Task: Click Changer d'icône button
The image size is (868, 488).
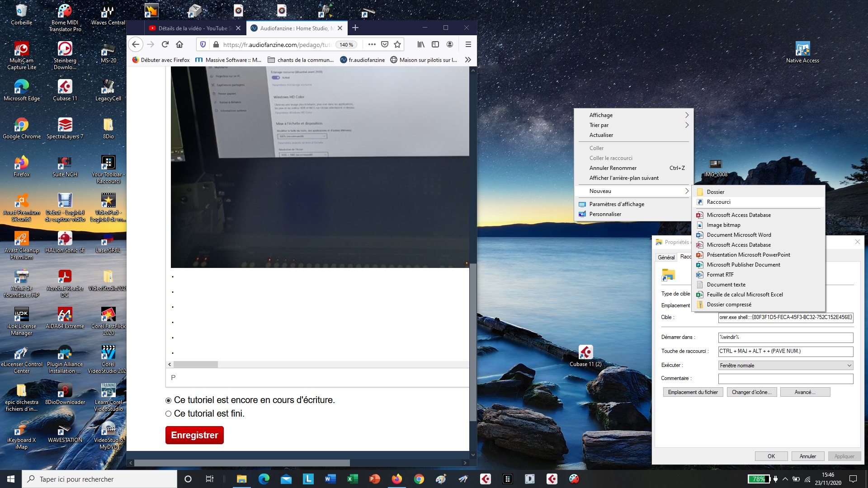Action: pyautogui.click(x=751, y=392)
